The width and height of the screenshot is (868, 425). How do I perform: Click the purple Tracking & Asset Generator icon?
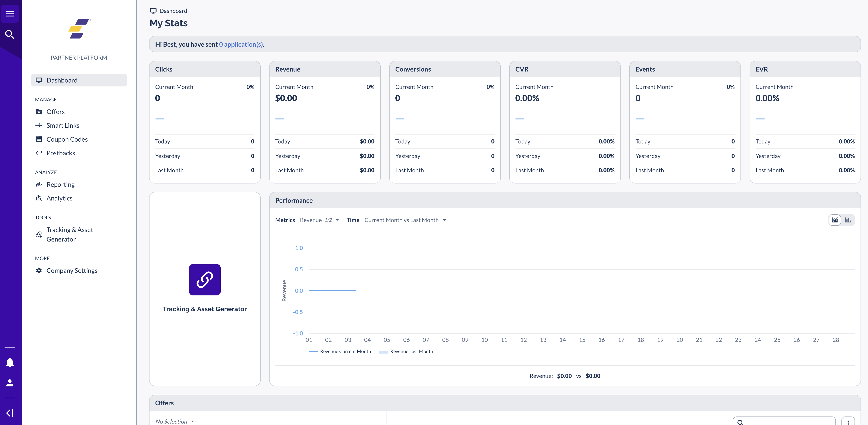[204, 279]
